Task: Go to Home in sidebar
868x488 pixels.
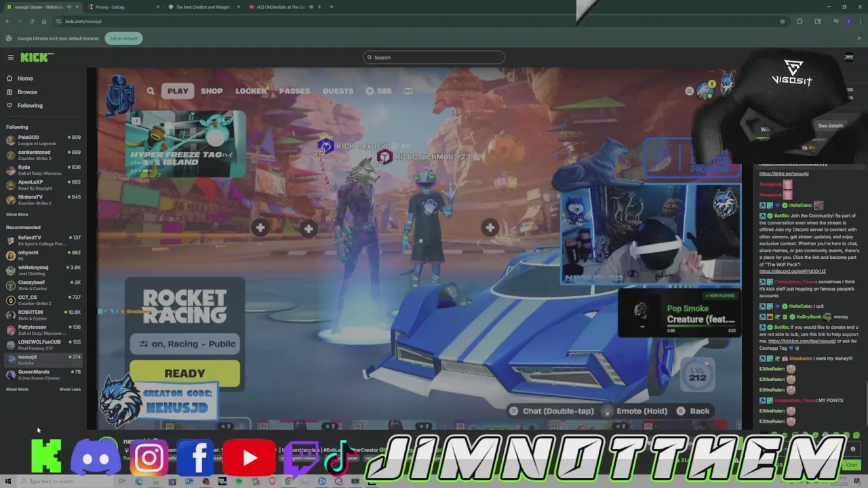Action: (x=25, y=79)
